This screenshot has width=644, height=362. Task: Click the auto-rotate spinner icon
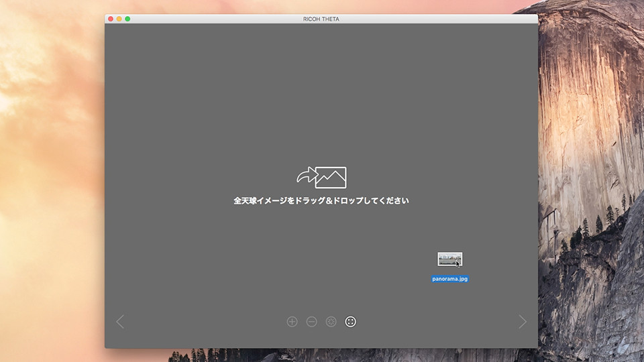pyautogui.click(x=331, y=322)
